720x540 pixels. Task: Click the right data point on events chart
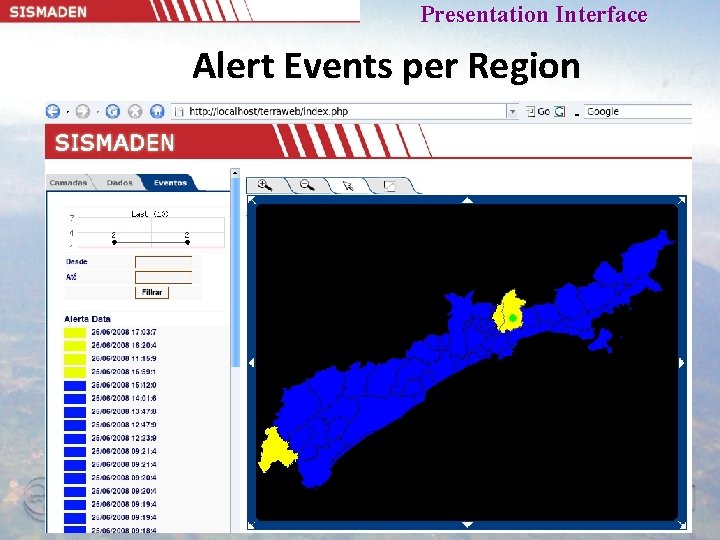coord(187,242)
